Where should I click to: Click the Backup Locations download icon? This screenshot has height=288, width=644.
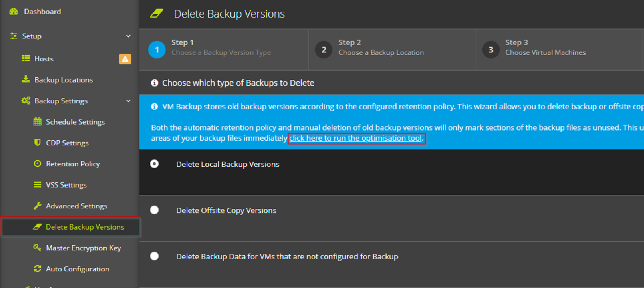click(26, 80)
